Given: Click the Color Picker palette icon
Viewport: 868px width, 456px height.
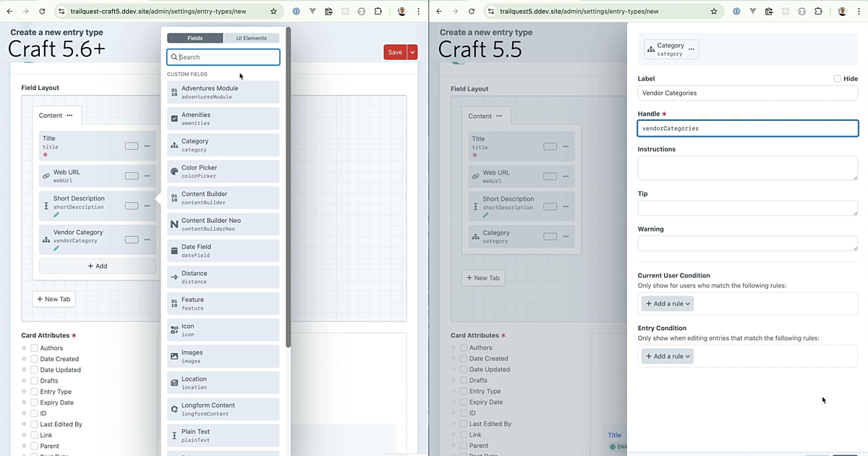Looking at the screenshot, I should point(174,172).
